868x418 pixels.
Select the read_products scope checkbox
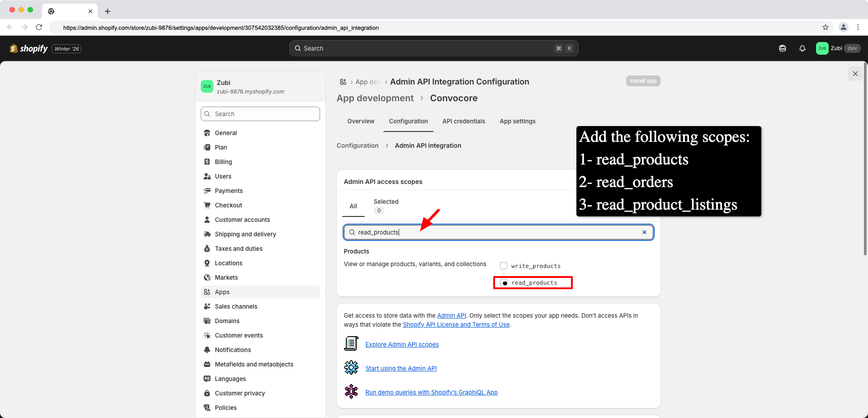pyautogui.click(x=505, y=282)
